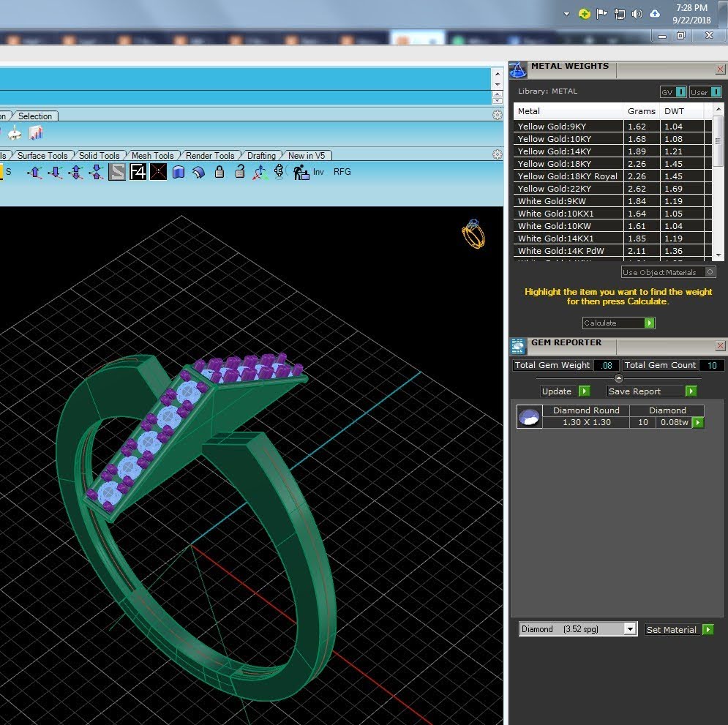Switch to the Render Tools tab

tap(210, 156)
